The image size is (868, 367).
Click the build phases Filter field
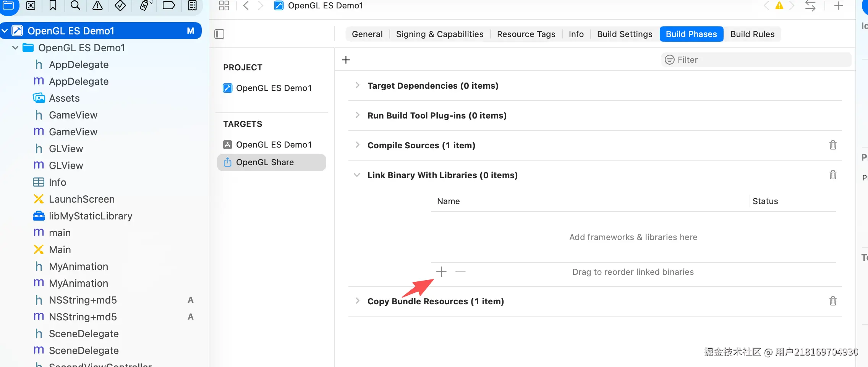click(756, 60)
